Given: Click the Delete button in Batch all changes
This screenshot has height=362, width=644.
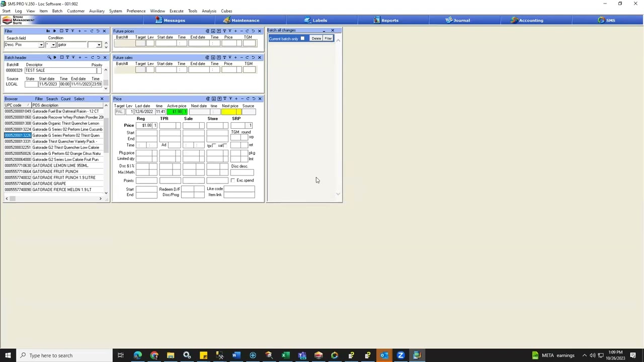Looking at the screenshot, I should pyautogui.click(x=316, y=39).
